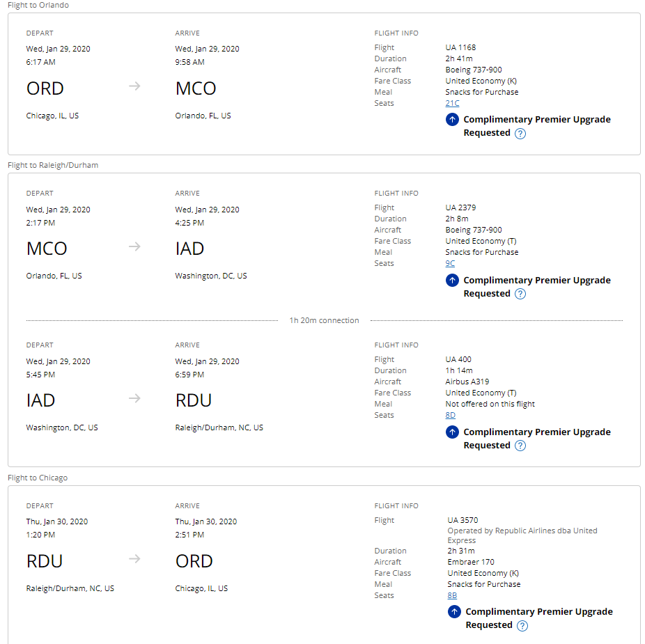Open help tooltip for UA 400 upgrade
The height and width of the screenshot is (644, 645).
(x=520, y=446)
